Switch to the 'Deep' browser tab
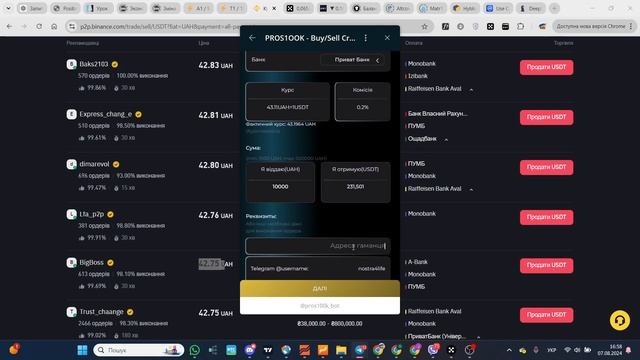Screen dimensions: 640x360 click(531, 8)
